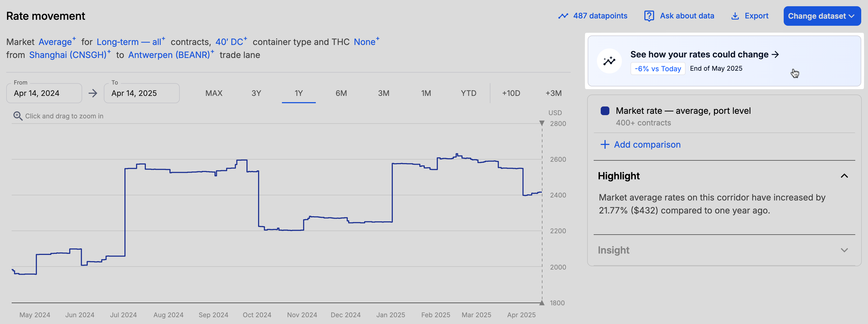Select the +10D forecast range
The image size is (868, 324).
[x=511, y=93]
